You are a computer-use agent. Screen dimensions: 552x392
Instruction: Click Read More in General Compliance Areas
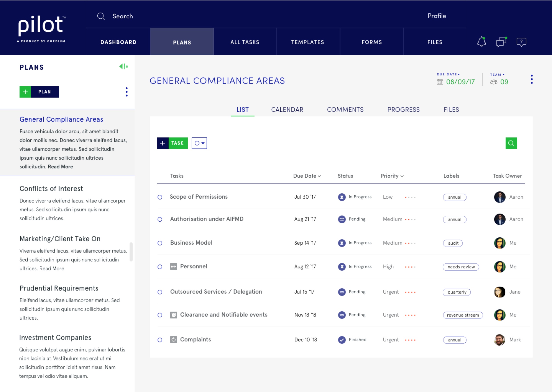point(60,167)
